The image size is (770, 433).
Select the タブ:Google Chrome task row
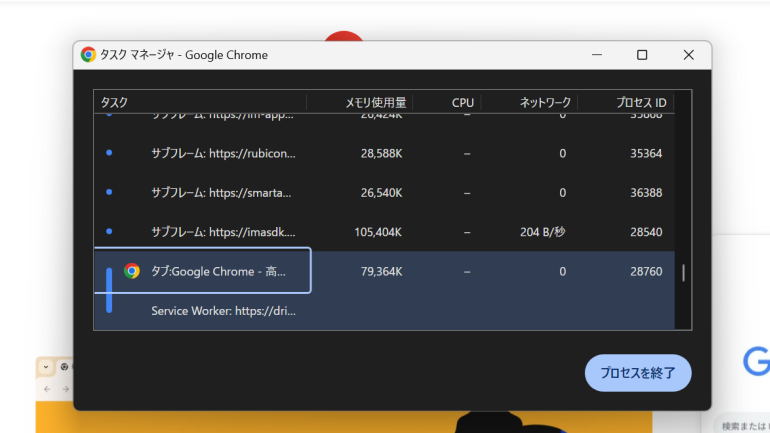384,271
